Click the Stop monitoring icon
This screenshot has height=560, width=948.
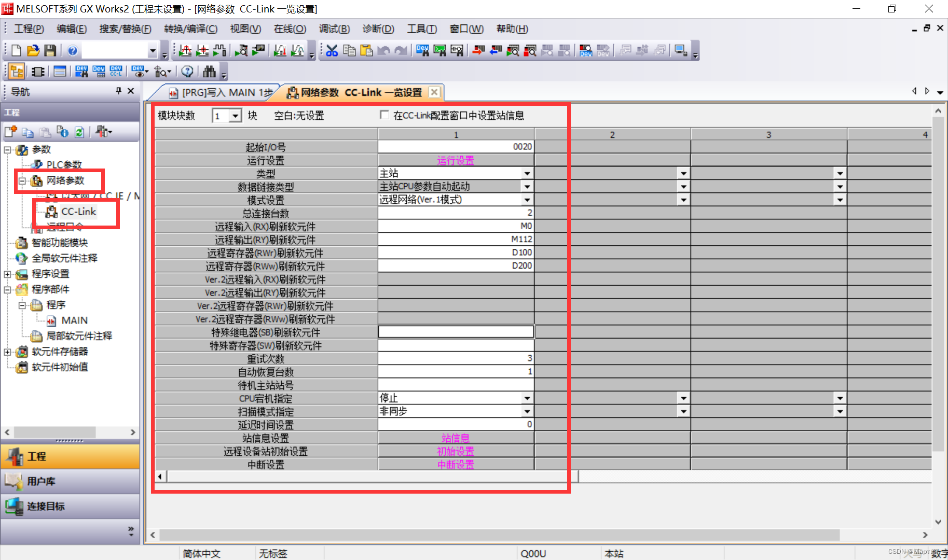(530, 50)
